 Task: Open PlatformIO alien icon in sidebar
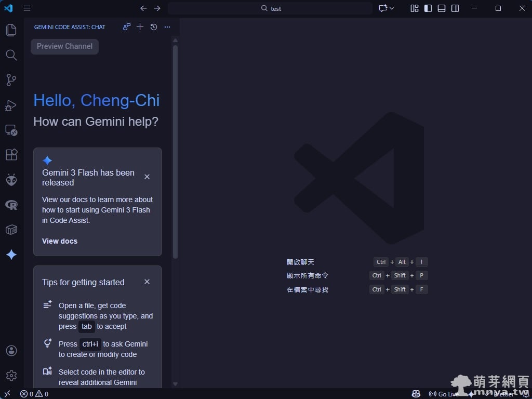(x=11, y=180)
